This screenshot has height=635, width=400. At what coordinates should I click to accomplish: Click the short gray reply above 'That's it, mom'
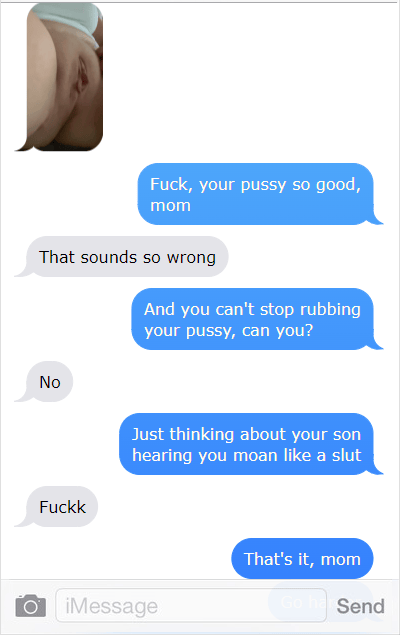62,507
